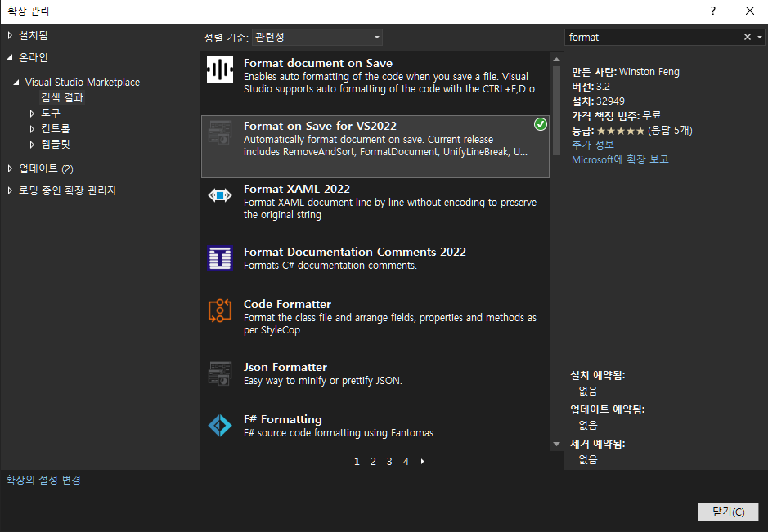The width and height of the screenshot is (768, 532).
Task: Expand the 설치됨 tree node
Action: pos(10,35)
